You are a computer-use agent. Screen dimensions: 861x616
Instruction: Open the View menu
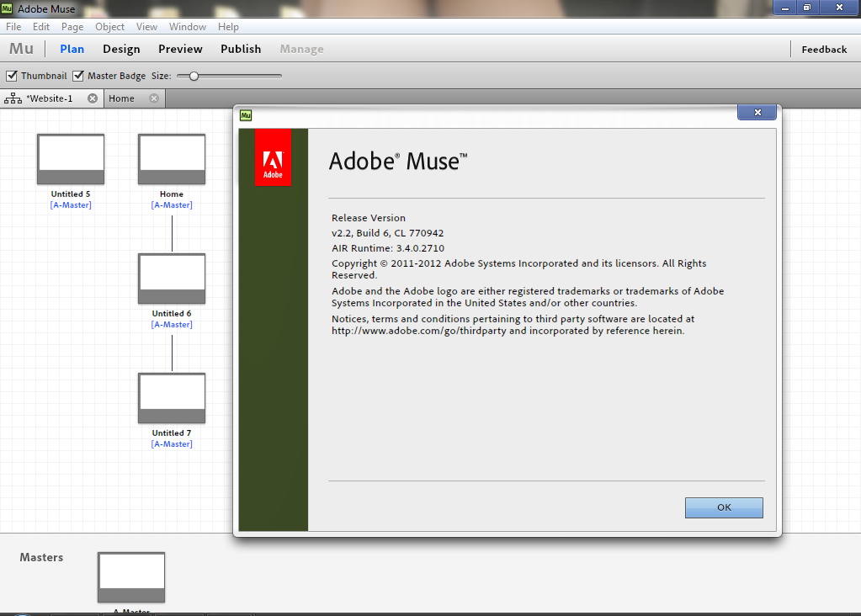coord(146,27)
